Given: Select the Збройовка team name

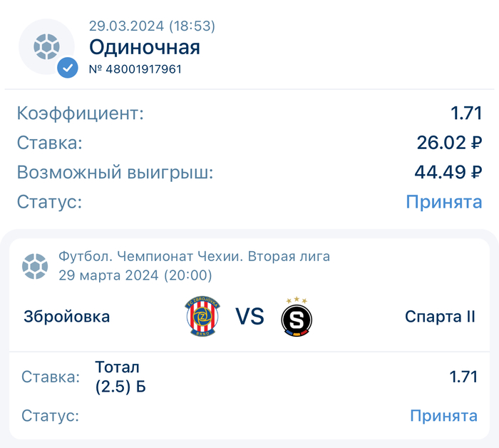Looking at the screenshot, I should (x=67, y=317).
